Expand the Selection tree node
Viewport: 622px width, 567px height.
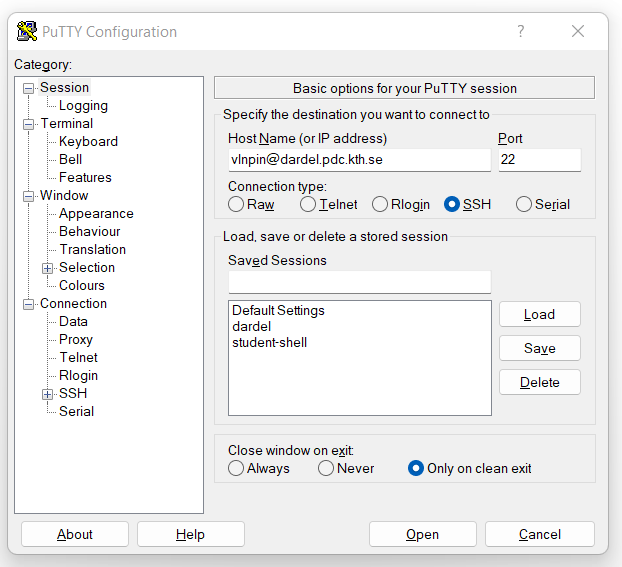click(x=47, y=268)
